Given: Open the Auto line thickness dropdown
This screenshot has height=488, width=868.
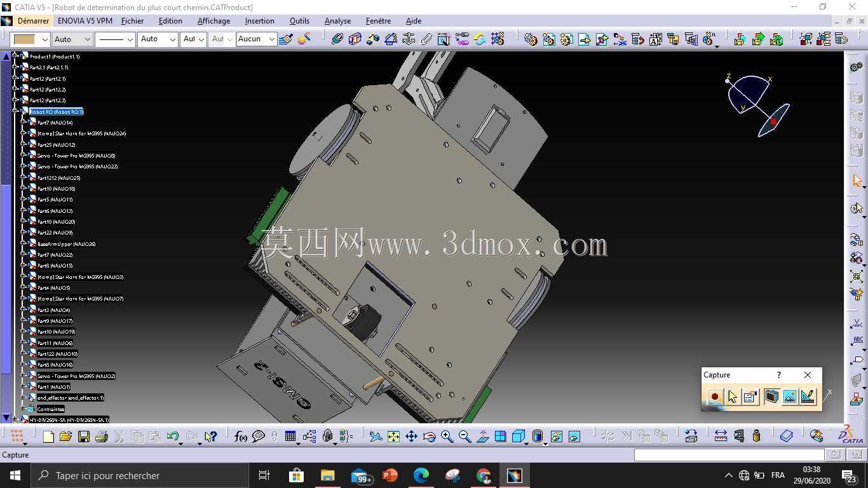Looking at the screenshot, I should point(158,39).
